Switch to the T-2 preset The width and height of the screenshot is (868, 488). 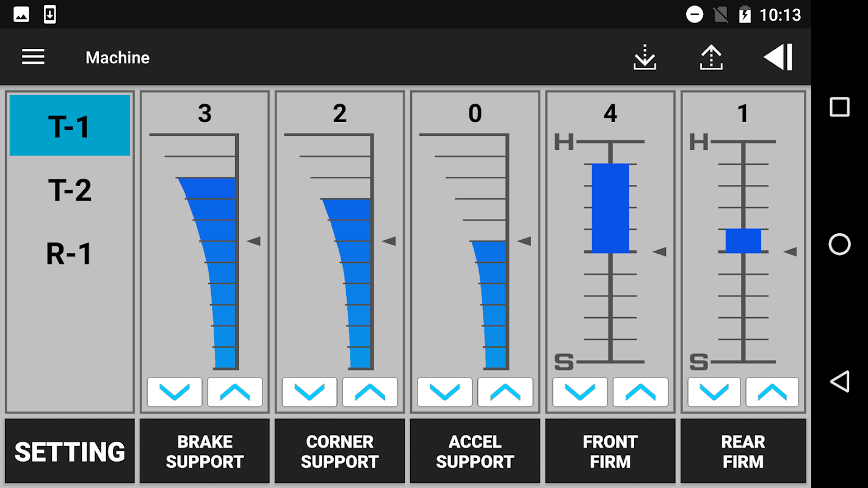70,190
